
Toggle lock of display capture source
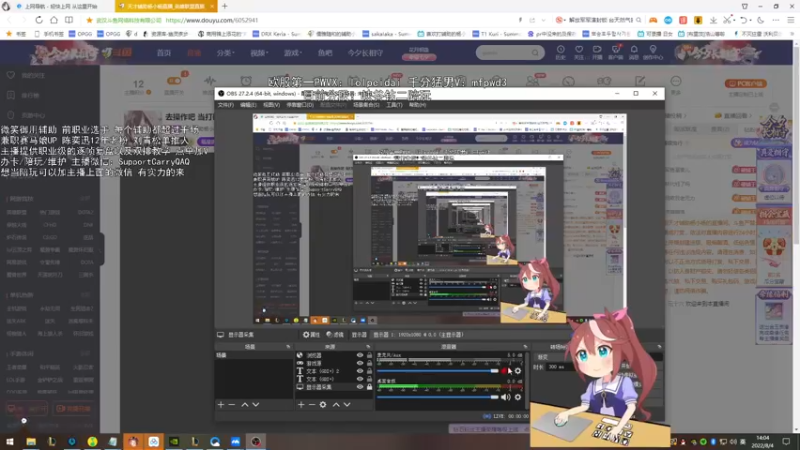point(369,387)
